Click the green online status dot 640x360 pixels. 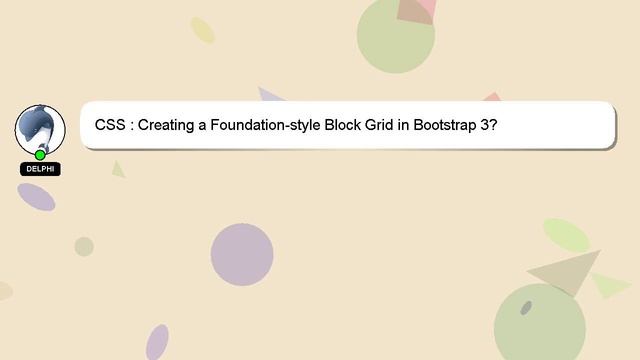point(40,155)
